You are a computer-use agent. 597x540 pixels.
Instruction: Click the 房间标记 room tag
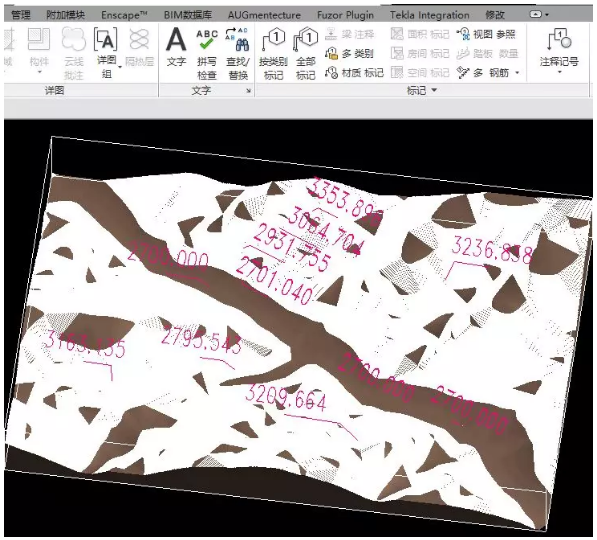420,53
